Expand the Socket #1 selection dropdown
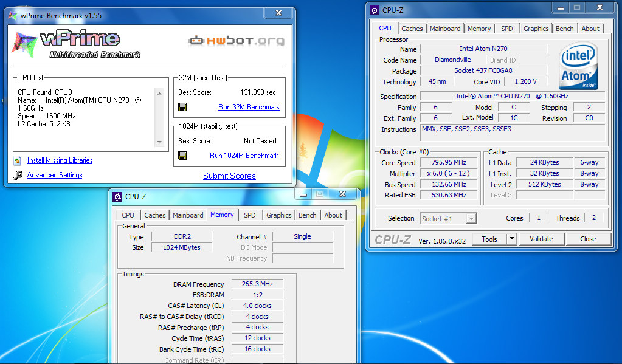622x364 pixels. (x=471, y=219)
